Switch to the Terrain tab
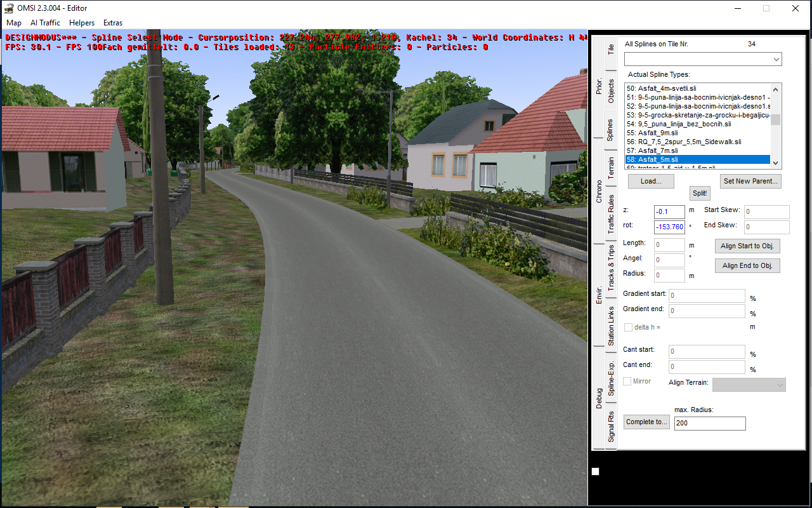Viewport: 812px width, 508px height. pos(611,168)
